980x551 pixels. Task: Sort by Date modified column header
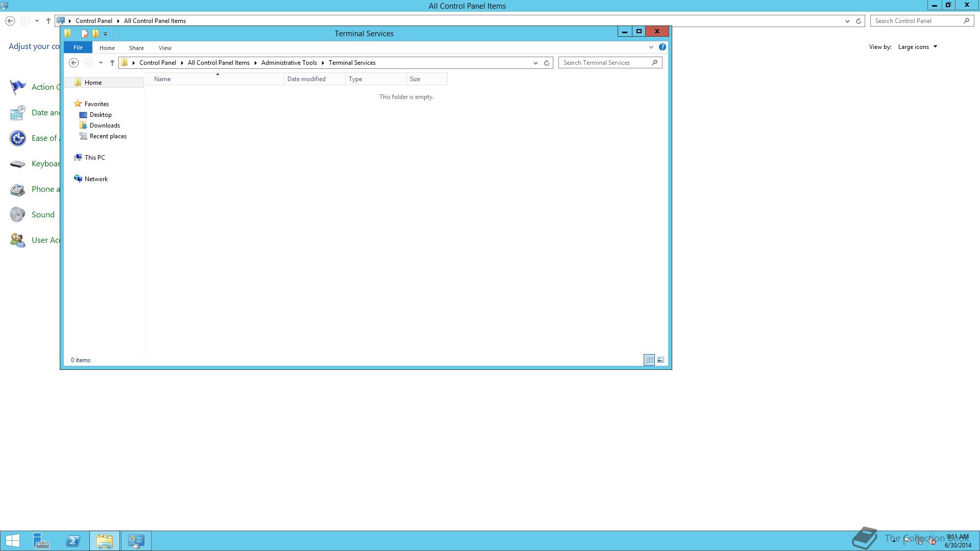click(314, 79)
